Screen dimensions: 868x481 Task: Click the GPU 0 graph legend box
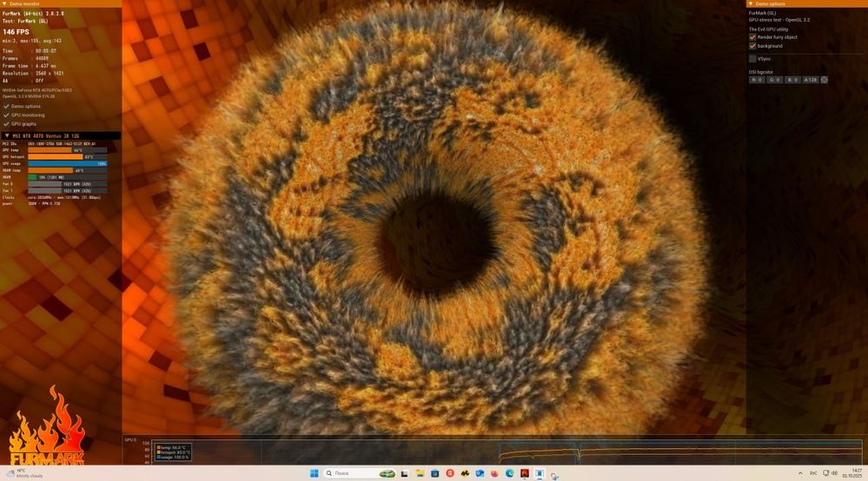(174, 452)
